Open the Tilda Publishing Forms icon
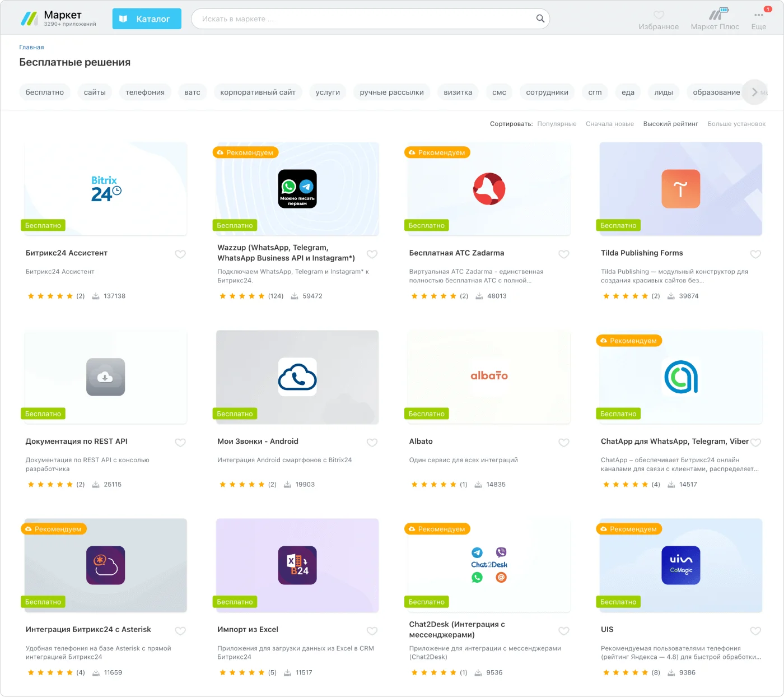Viewport: 784px width, 697px height. [x=680, y=189]
